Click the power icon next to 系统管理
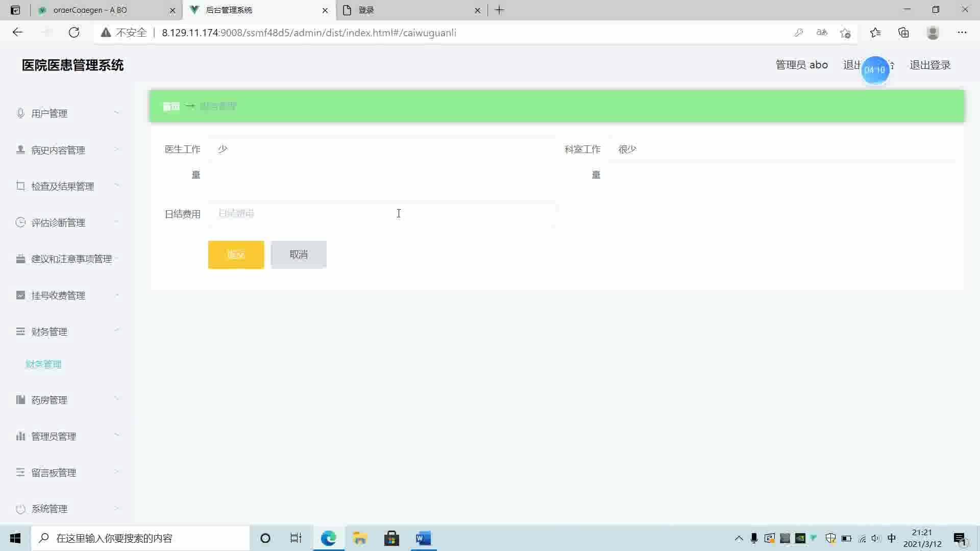 [20, 509]
